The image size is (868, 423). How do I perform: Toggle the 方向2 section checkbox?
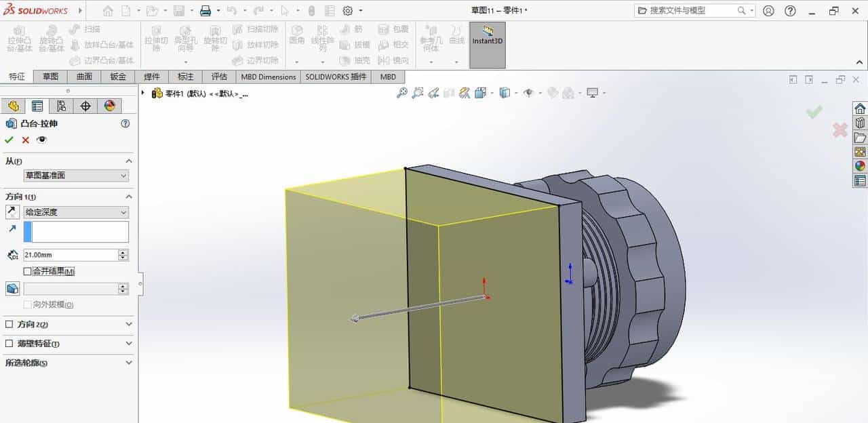[x=9, y=324]
